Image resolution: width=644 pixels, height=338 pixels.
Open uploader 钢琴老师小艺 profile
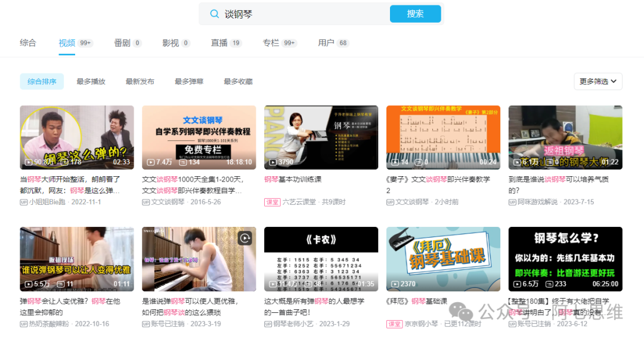pyautogui.click(x=293, y=324)
